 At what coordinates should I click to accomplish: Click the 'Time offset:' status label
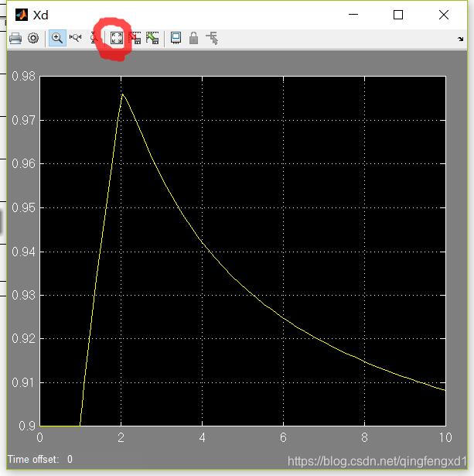tap(32, 459)
